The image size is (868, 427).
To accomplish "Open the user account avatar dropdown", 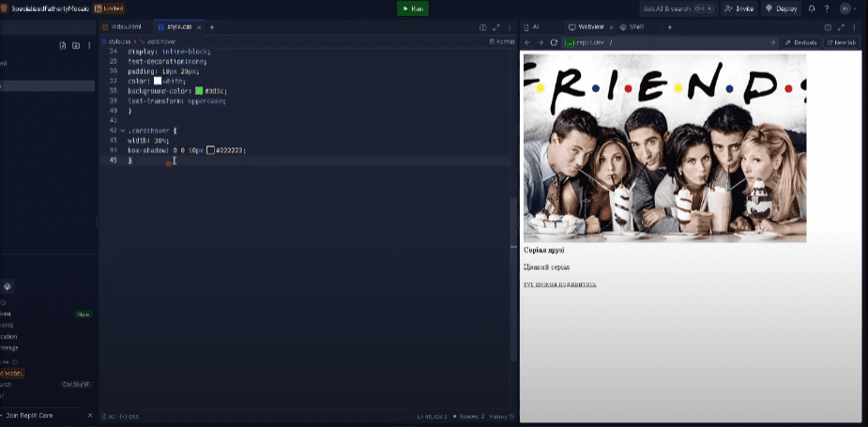I will pos(847,8).
